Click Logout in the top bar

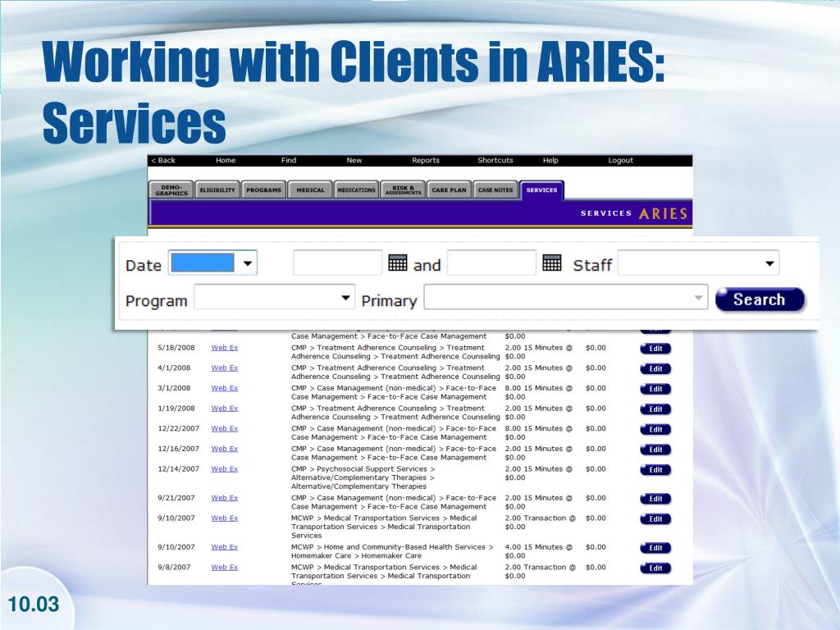coord(621,160)
